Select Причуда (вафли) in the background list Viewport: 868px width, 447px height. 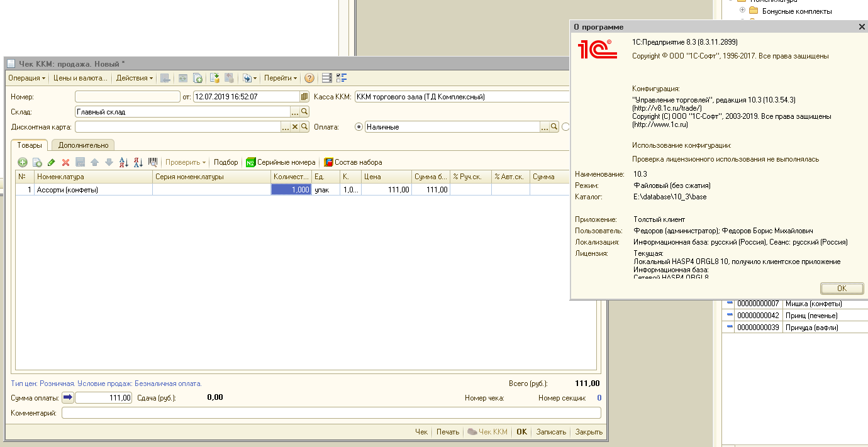click(x=812, y=328)
